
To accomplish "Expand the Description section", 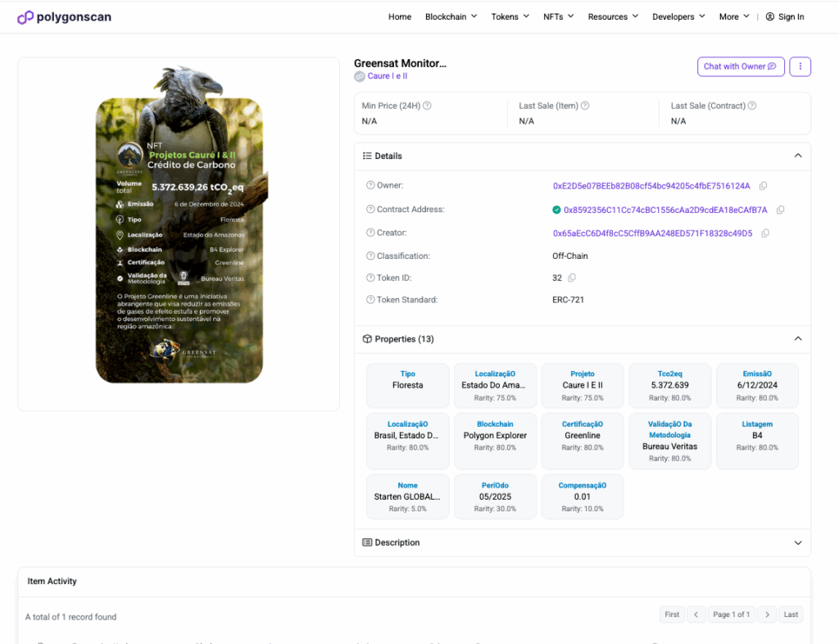I will pyautogui.click(x=798, y=542).
